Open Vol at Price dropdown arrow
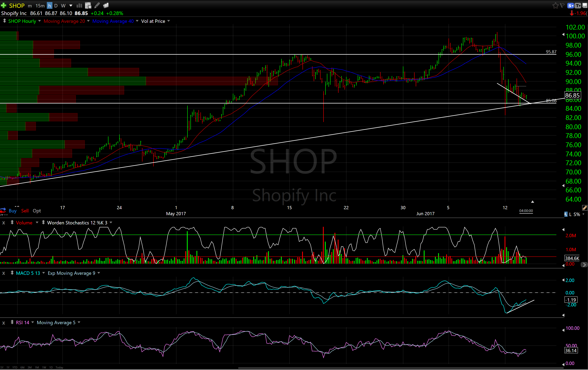588x370 pixels. (168, 21)
